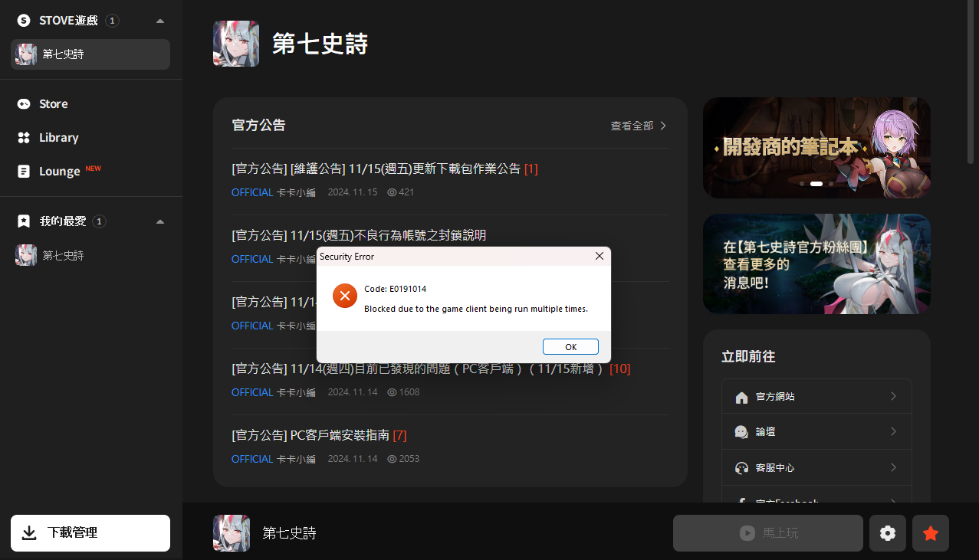Collapse the 我的最愛 section
This screenshot has height=560, width=979.
click(x=159, y=221)
